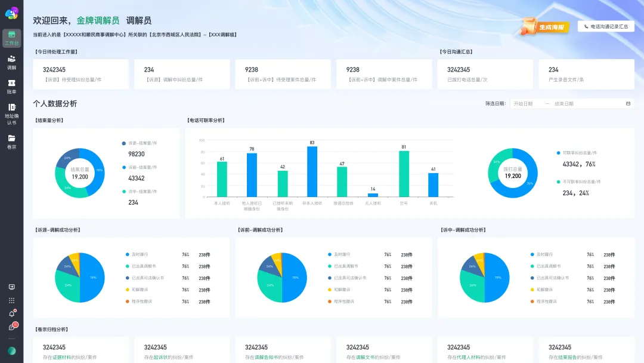
Task: Open the 卷宗 case files folder icon
Action: pyautogui.click(x=11, y=141)
